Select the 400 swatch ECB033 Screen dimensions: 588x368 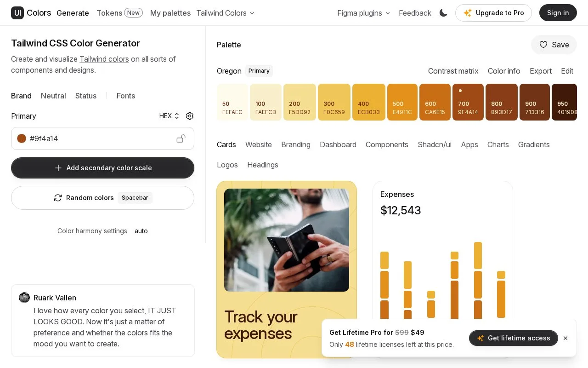tap(369, 102)
